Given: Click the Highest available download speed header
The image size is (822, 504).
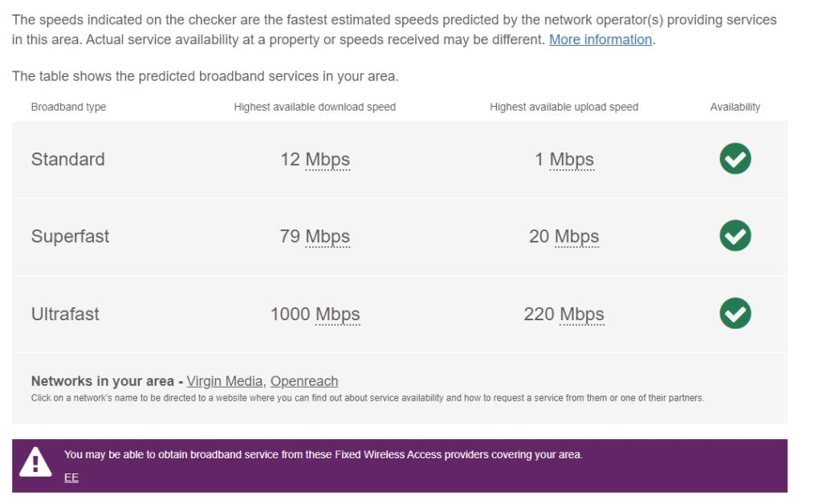Looking at the screenshot, I should (314, 106).
